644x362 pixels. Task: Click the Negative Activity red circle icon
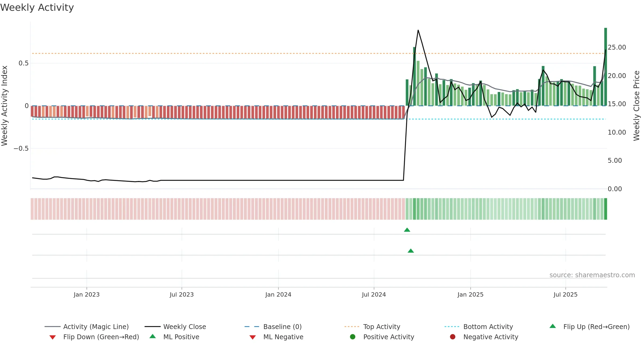pyautogui.click(x=453, y=337)
